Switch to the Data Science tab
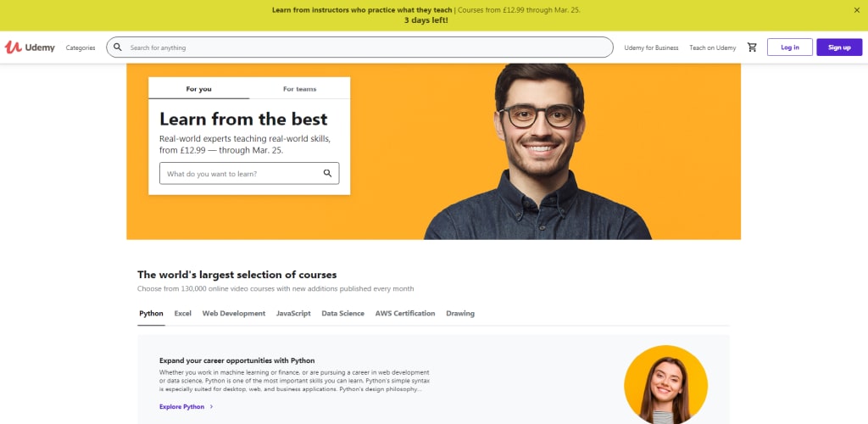This screenshot has height=424, width=868. (342, 313)
